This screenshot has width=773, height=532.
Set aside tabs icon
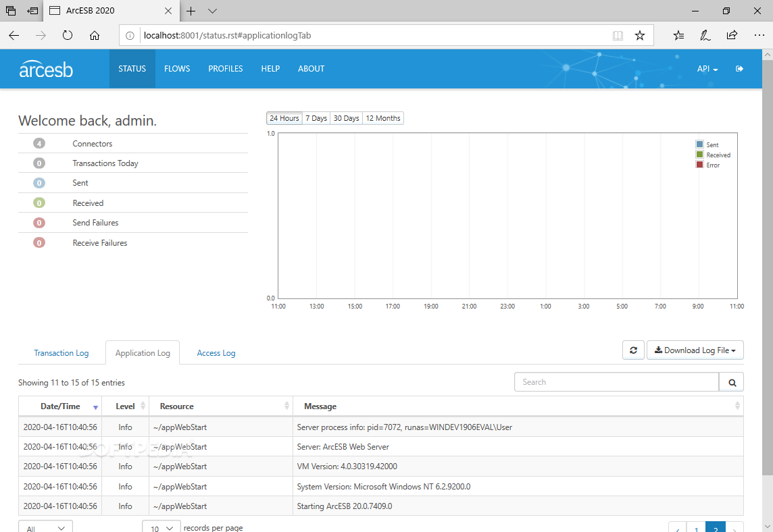pyautogui.click(x=33, y=11)
